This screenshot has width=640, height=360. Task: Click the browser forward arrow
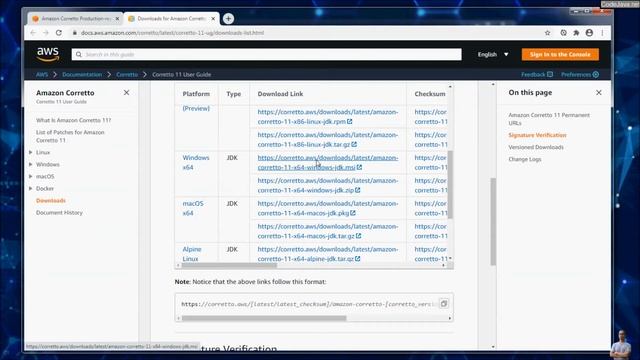tap(46, 33)
